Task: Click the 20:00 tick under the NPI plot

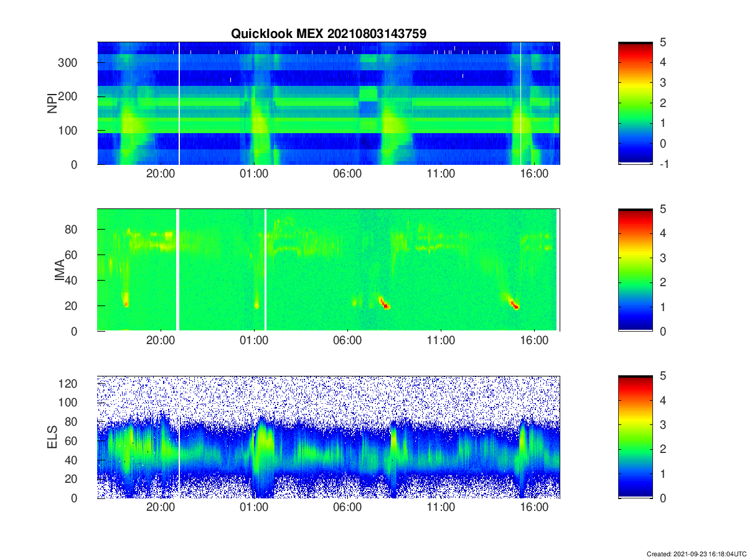Action: click(161, 174)
